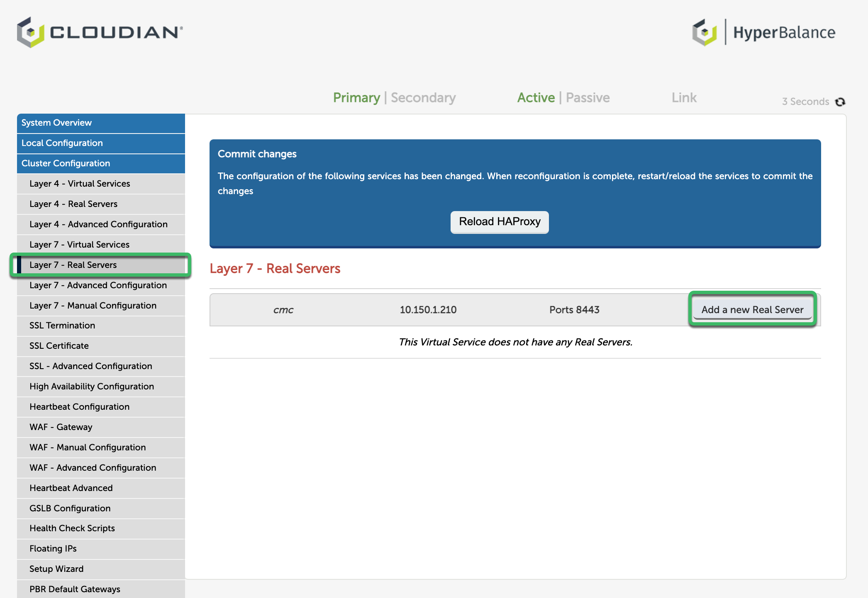Viewport: 868px width, 598px height.
Task: Click the Primary status label
Action: [x=356, y=98]
